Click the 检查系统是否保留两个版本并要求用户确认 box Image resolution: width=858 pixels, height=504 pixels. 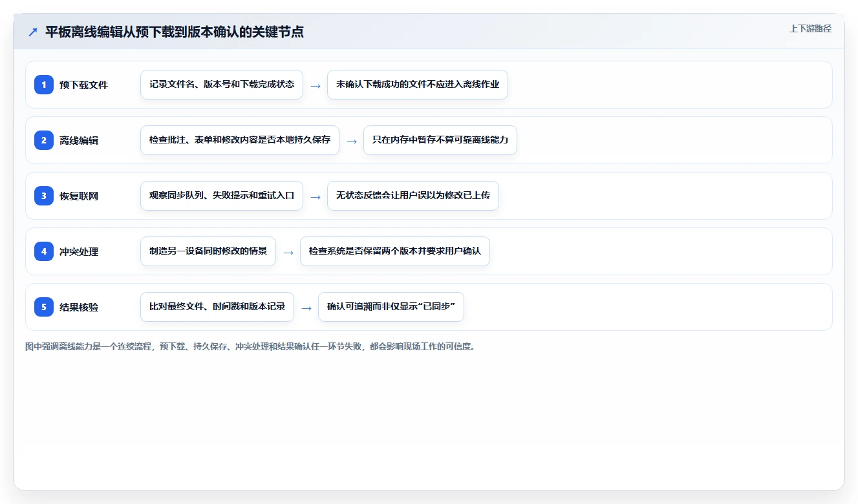click(x=395, y=251)
